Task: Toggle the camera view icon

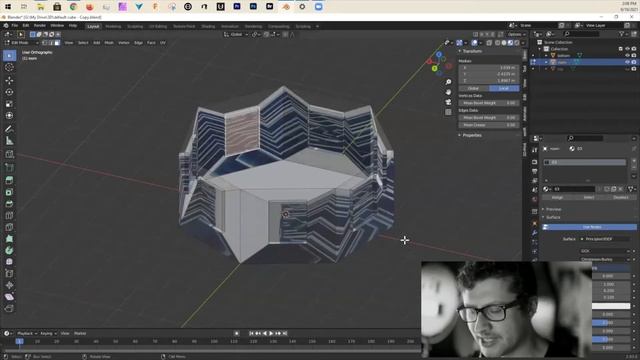Action: tap(448, 102)
